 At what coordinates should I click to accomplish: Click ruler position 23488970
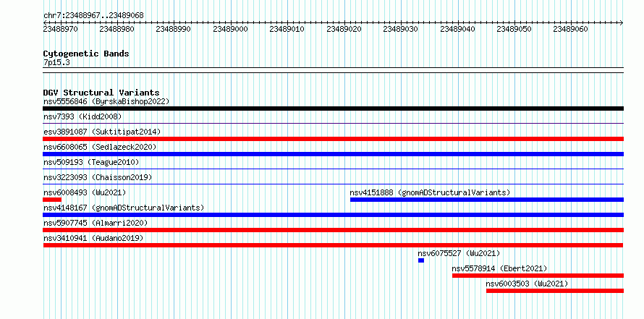coord(60,29)
